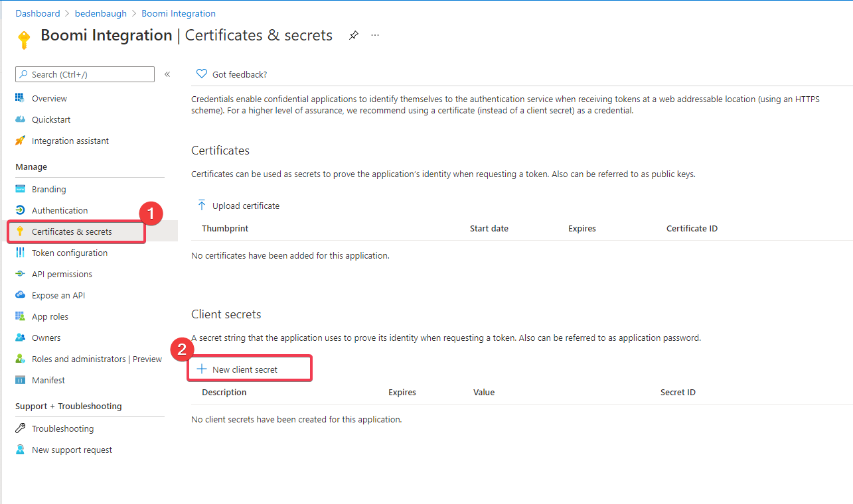
Task: Click the Owners people icon
Action: click(x=20, y=338)
